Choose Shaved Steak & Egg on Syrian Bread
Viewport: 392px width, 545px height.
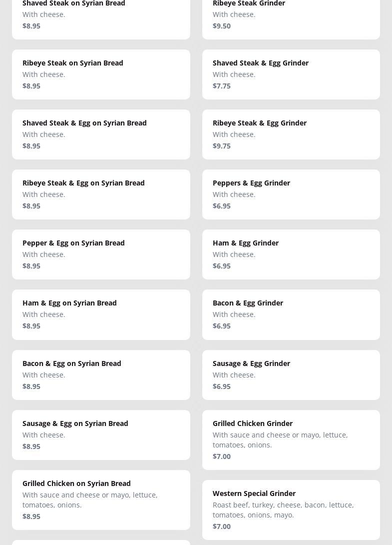[x=101, y=134]
